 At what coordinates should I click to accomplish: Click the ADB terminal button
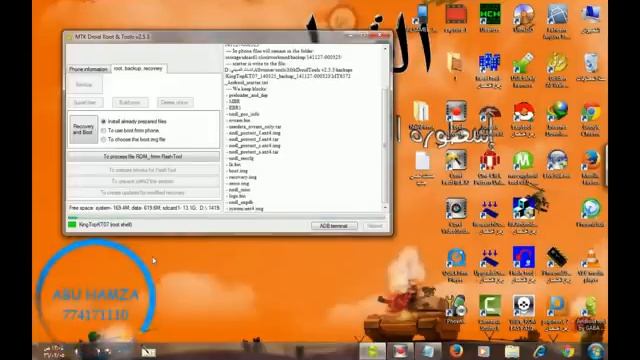[x=334, y=226]
